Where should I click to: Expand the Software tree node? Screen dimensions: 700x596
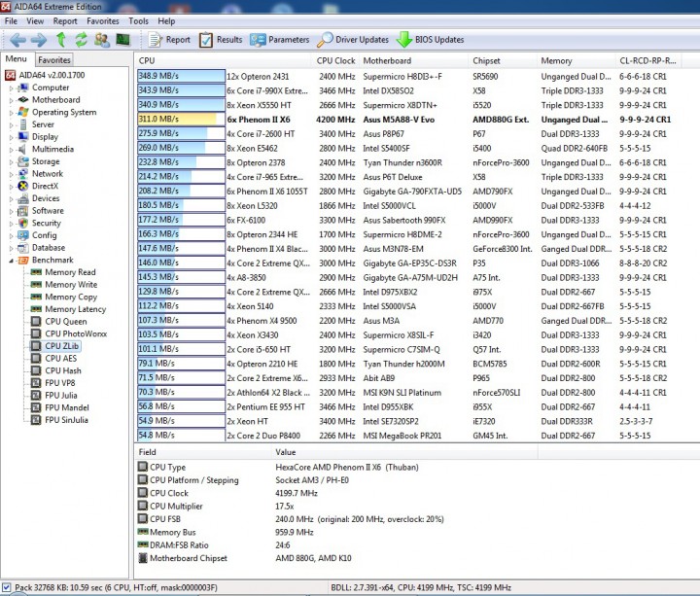(11, 211)
